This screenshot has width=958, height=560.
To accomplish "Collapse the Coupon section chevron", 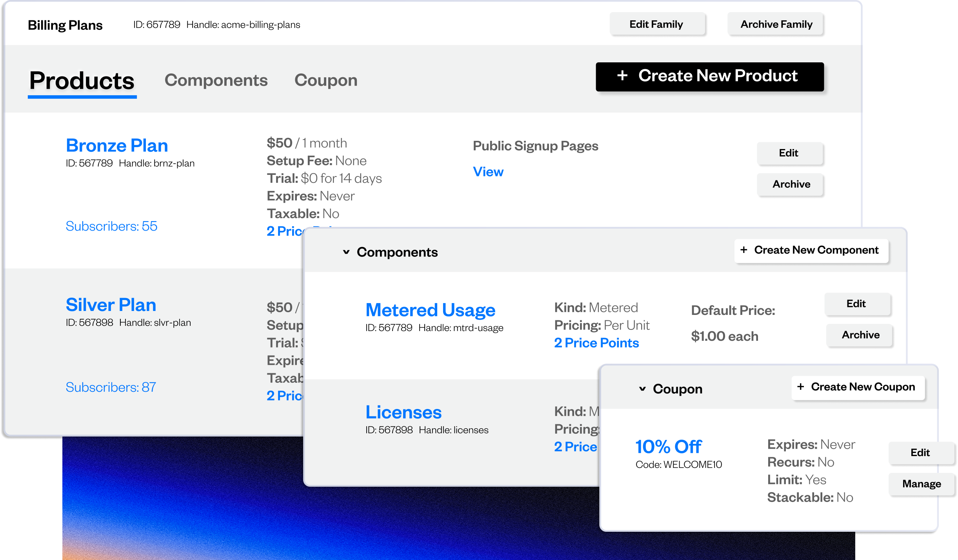I will 642,389.
